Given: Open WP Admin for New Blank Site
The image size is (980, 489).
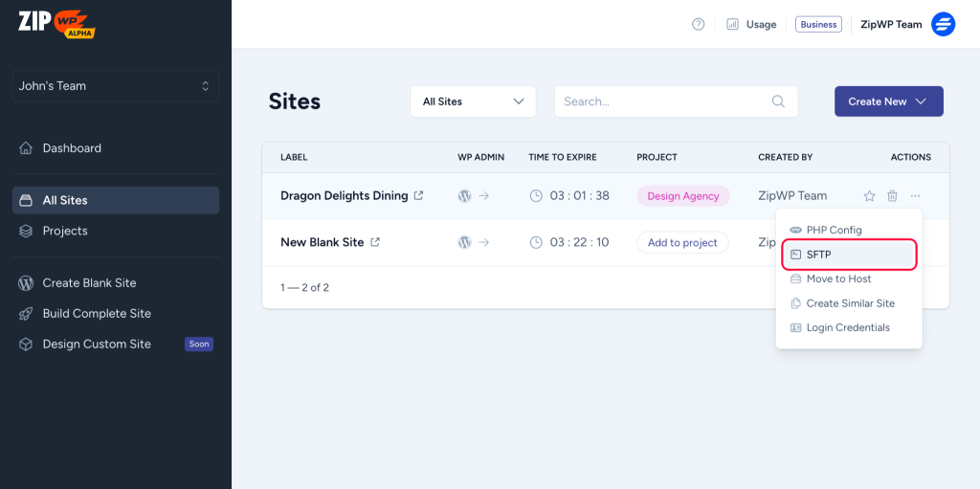Looking at the screenshot, I should pos(473,243).
